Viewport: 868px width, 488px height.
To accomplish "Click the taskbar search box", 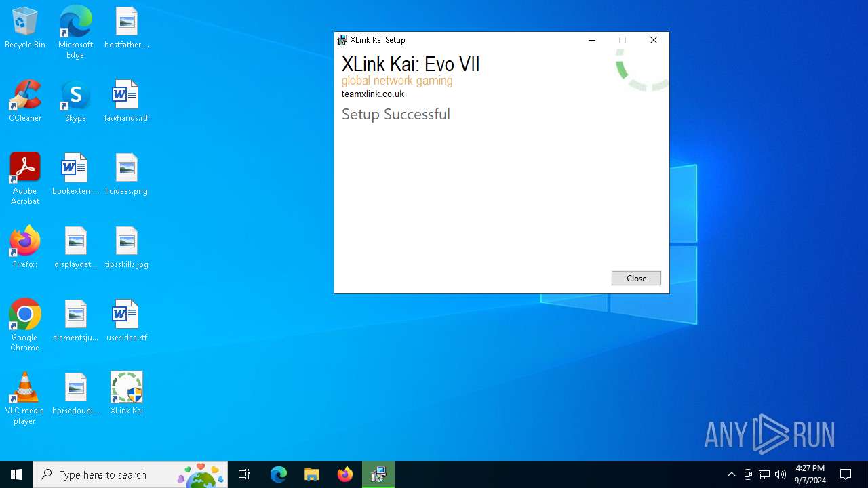I will coord(130,474).
